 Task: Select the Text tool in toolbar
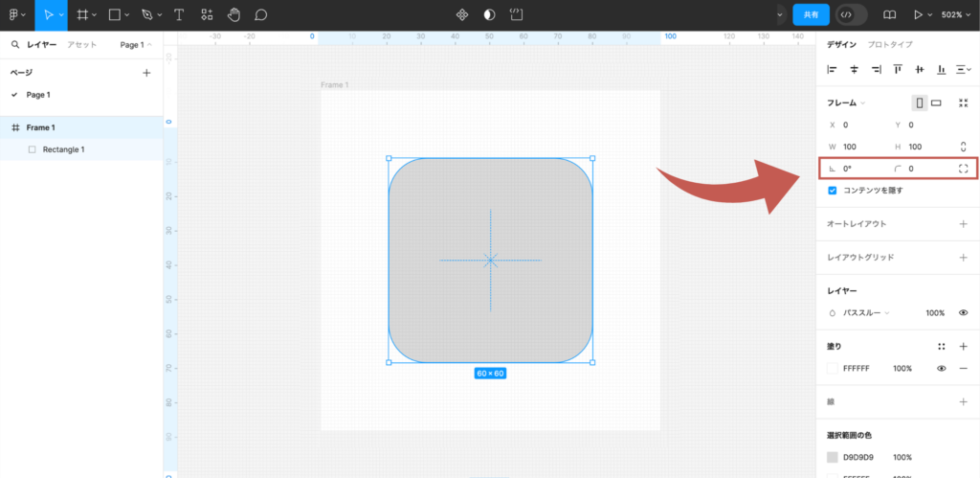click(x=179, y=15)
